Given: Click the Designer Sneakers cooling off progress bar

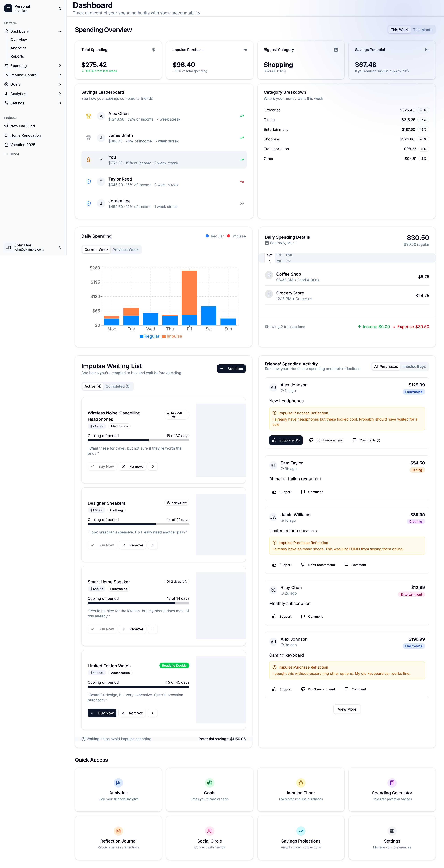Looking at the screenshot, I should pos(138,524).
